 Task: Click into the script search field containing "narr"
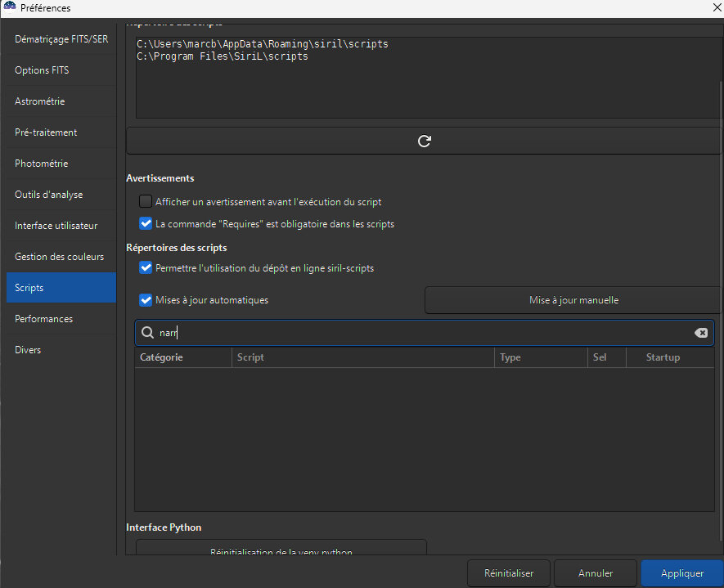(425, 333)
